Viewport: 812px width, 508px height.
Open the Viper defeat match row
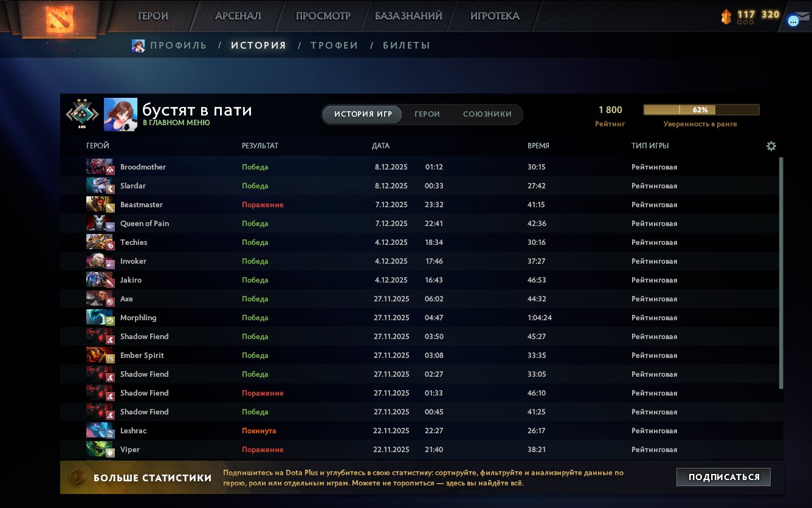click(x=365, y=449)
